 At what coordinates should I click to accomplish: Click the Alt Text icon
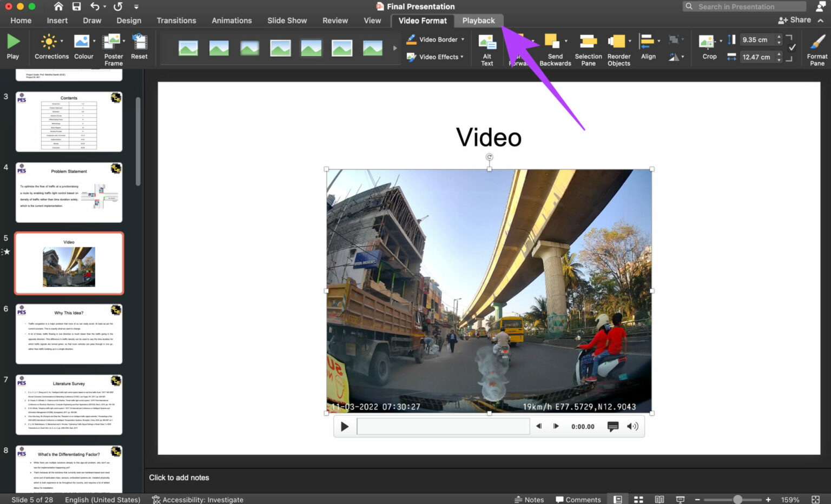[x=486, y=48]
